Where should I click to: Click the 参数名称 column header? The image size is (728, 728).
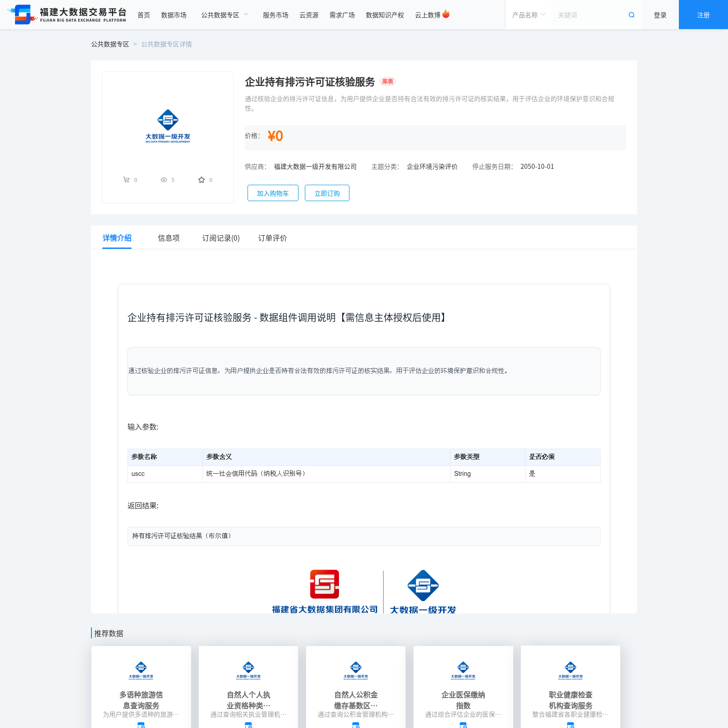(x=165, y=457)
